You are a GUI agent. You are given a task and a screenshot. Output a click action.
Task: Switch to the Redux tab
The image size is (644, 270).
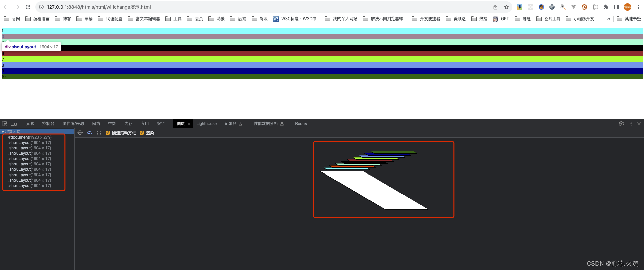tap(301, 124)
